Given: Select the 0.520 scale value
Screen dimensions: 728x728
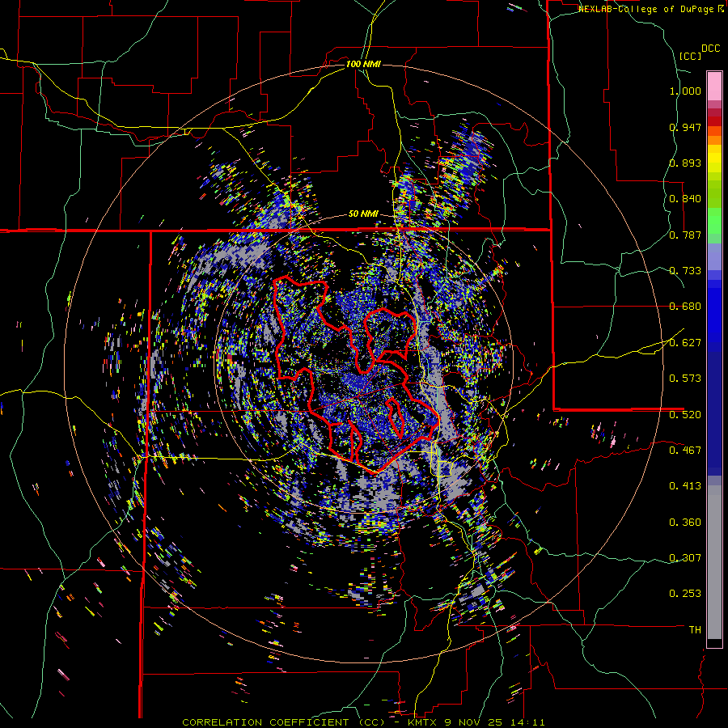Looking at the screenshot, I should (685, 415).
